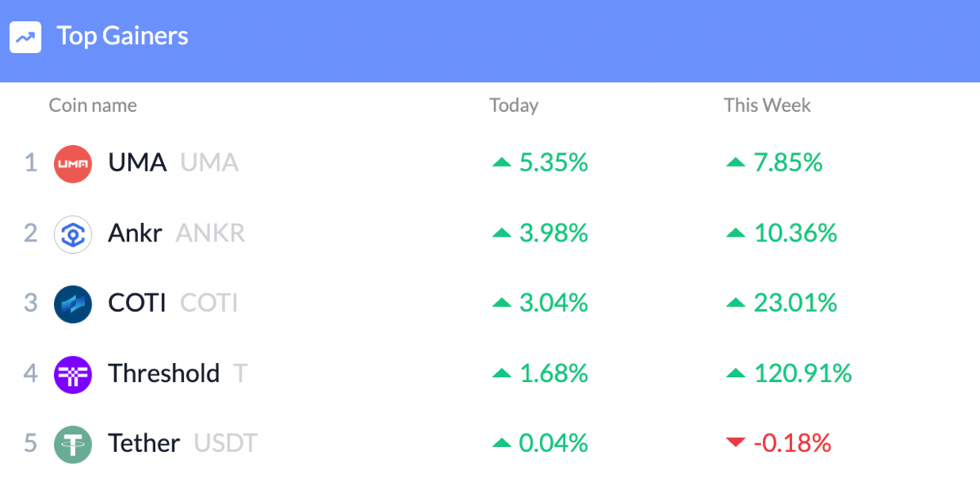Click the Ankr hexagon coin logo
This screenshot has width=980, height=501.
click(73, 234)
